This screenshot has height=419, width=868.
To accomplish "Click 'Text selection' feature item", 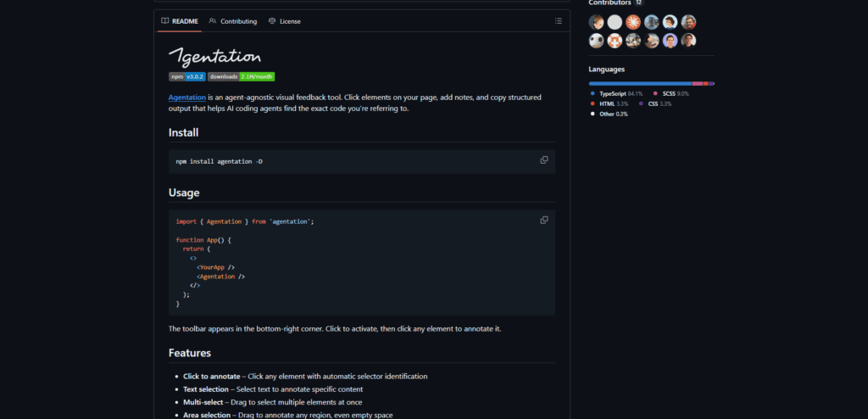I will coord(273,389).
